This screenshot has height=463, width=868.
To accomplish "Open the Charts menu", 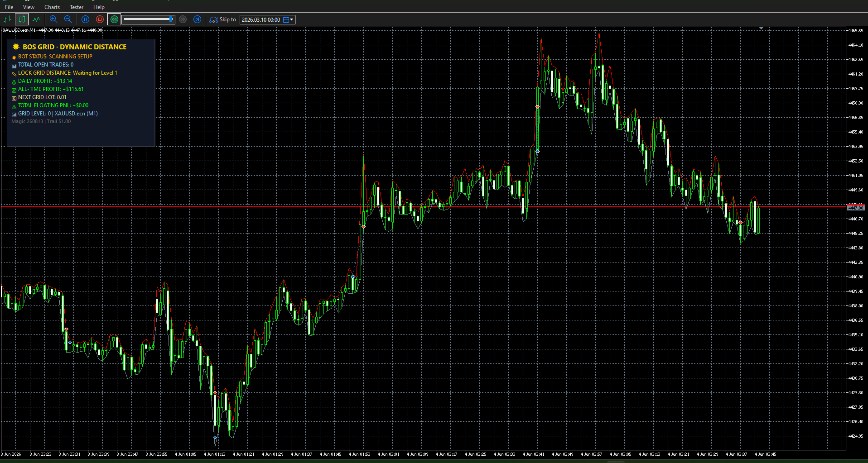I will (52, 7).
